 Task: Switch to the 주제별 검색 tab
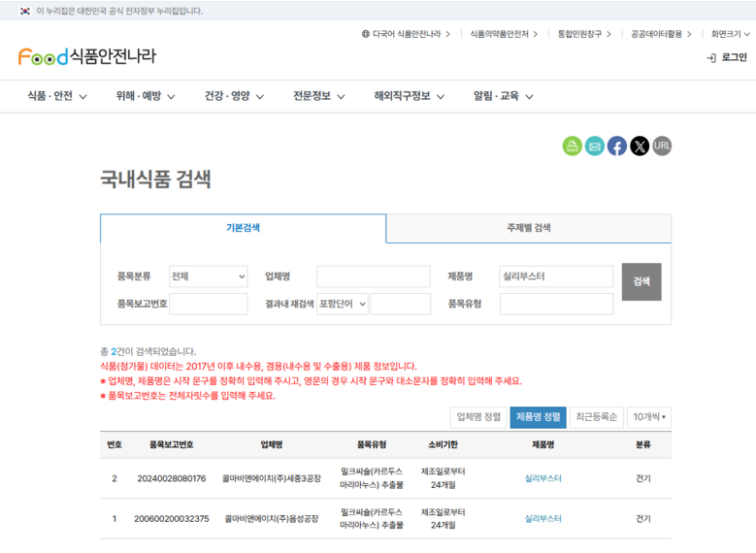[528, 228]
